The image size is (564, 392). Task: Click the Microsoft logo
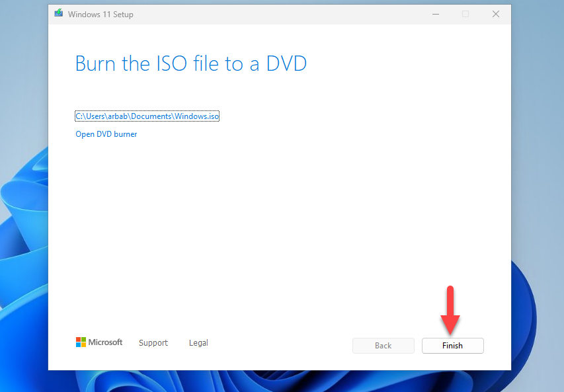[x=99, y=342]
